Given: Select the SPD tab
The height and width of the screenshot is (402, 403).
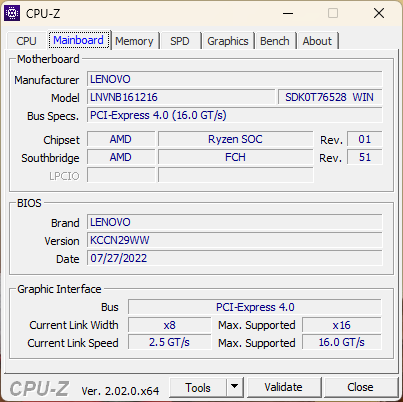Looking at the screenshot, I should (x=180, y=41).
